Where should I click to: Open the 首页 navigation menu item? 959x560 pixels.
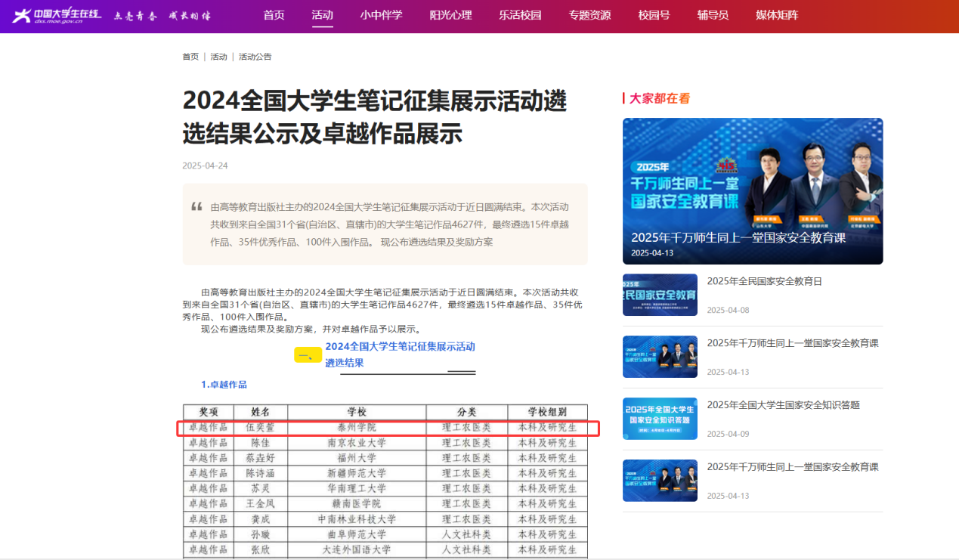(x=274, y=15)
